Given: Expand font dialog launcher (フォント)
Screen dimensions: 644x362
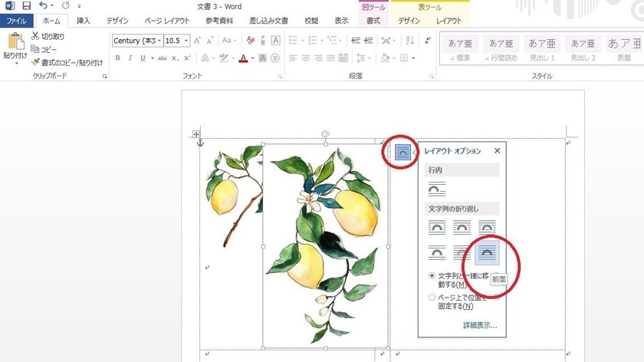Looking at the screenshot, I should click(x=280, y=77).
